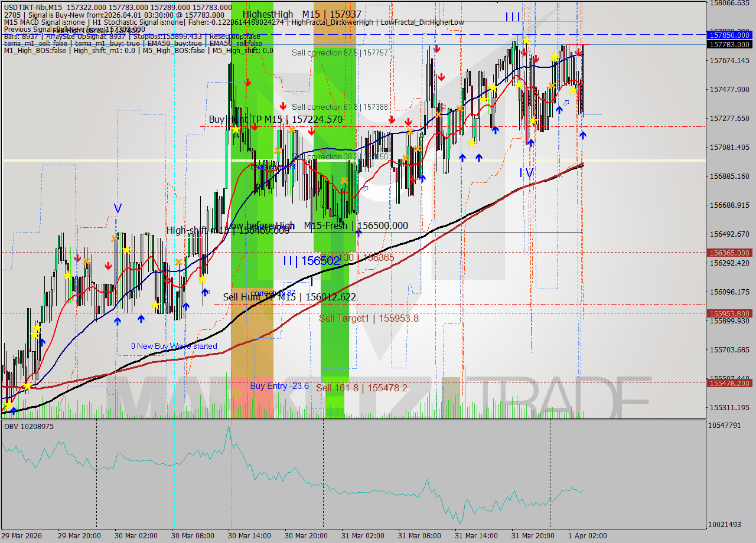Click the red 155478.200 price label
The width and height of the screenshot is (756, 543).
[x=728, y=384]
